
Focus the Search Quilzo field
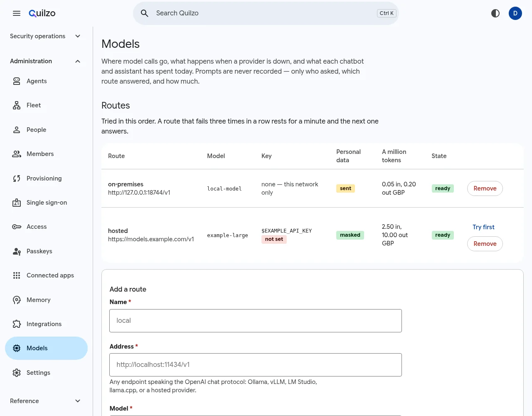(x=266, y=13)
